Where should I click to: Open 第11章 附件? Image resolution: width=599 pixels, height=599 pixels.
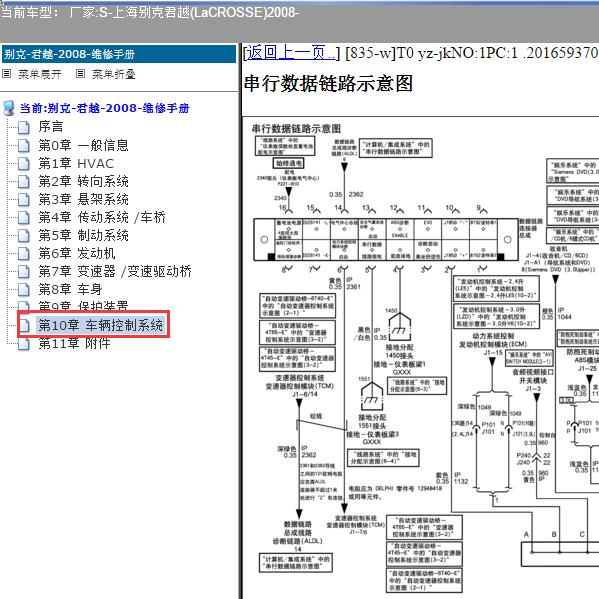tap(74, 343)
